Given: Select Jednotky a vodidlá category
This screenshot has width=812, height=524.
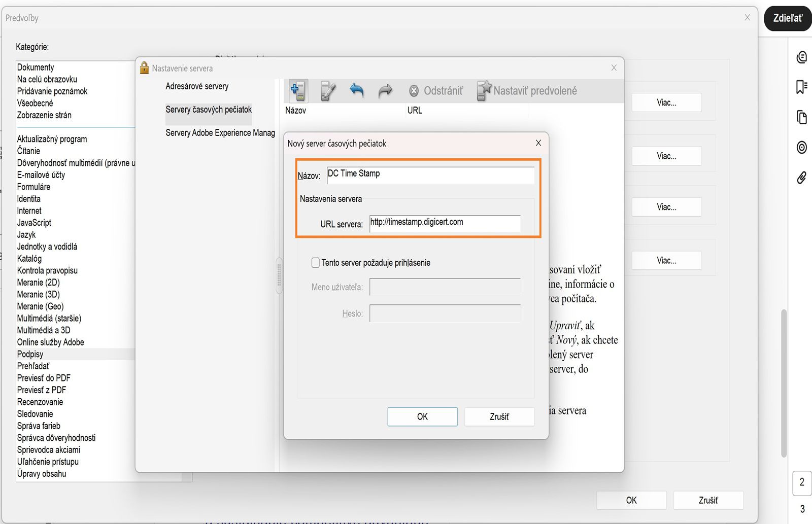Looking at the screenshot, I should click(47, 247).
